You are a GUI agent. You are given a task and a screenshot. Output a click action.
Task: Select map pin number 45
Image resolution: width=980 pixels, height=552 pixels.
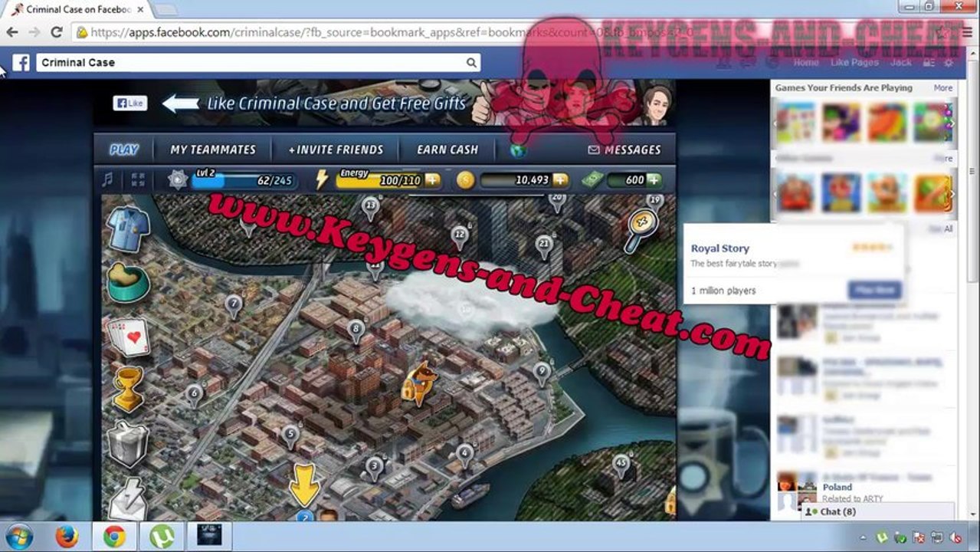(x=621, y=465)
